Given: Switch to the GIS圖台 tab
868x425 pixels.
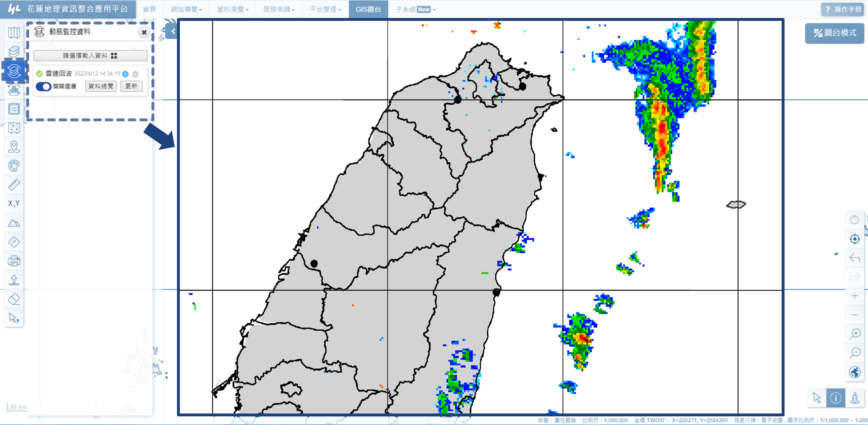Looking at the screenshot, I should pyautogui.click(x=368, y=9).
